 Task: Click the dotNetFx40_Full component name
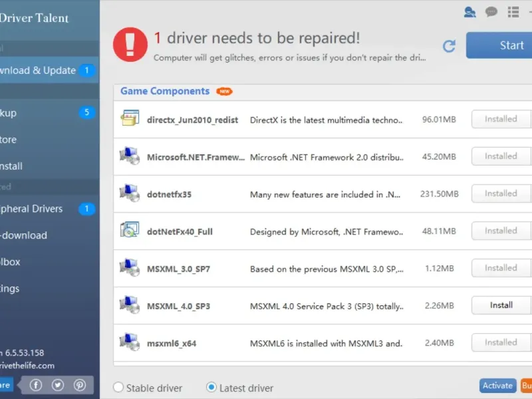[x=180, y=231]
